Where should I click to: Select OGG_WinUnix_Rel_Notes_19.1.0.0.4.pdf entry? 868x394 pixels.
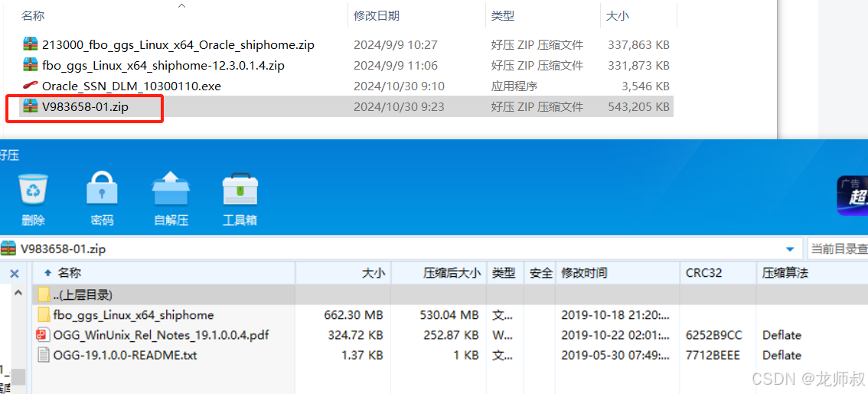pos(162,335)
